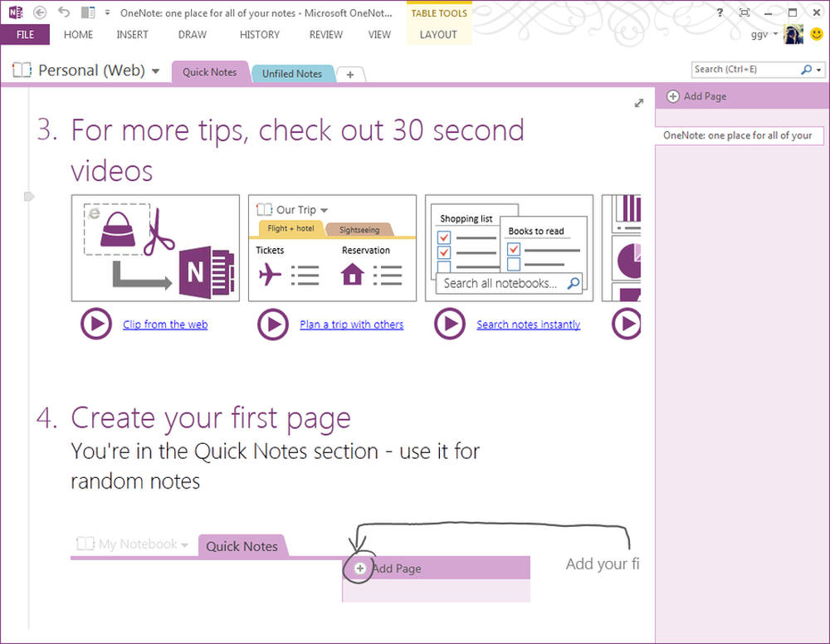Play the Clip from the web video
Screen dimensions: 830x644
96,324
